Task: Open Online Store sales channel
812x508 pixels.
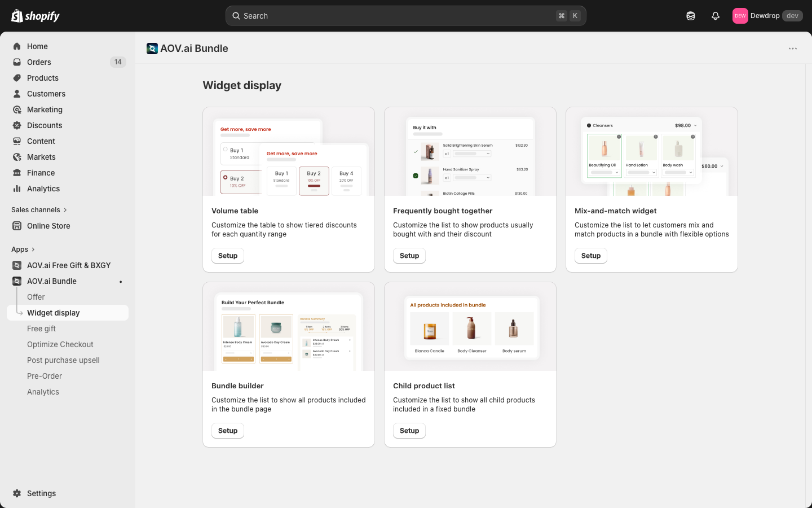Action: (68, 226)
